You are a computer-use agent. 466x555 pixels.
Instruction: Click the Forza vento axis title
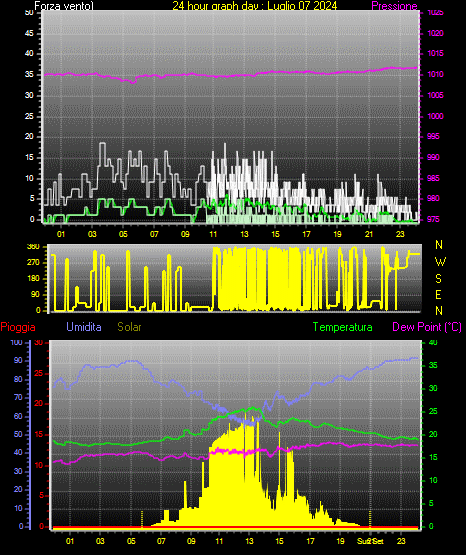(x=64, y=6)
